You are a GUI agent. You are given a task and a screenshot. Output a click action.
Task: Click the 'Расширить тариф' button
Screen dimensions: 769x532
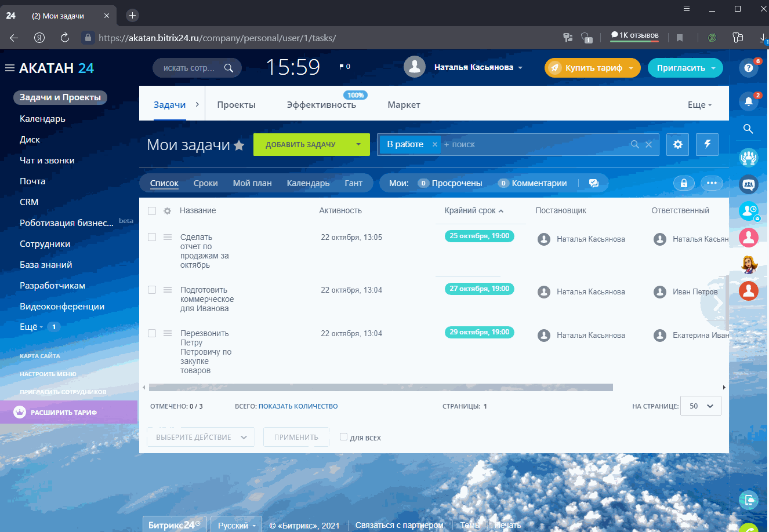[x=68, y=412]
